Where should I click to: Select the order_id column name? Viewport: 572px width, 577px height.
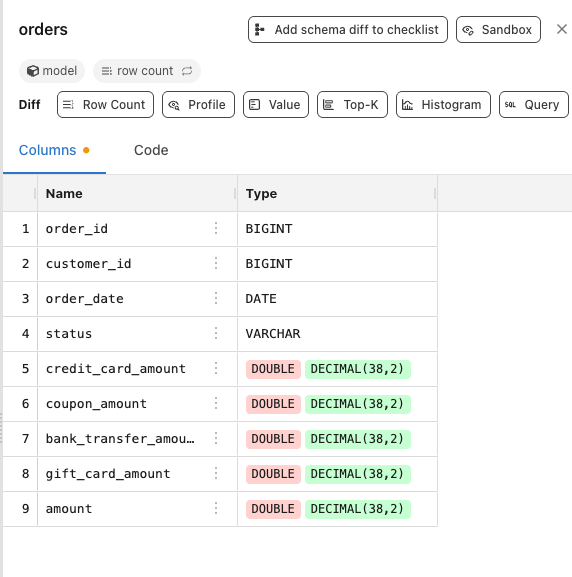(x=77, y=229)
